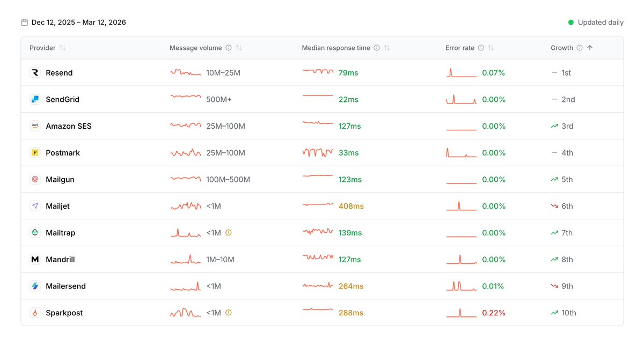This screenshot has height=347, width=644.
Task: Click the Mailjet provider name
Action: (58, 206)
